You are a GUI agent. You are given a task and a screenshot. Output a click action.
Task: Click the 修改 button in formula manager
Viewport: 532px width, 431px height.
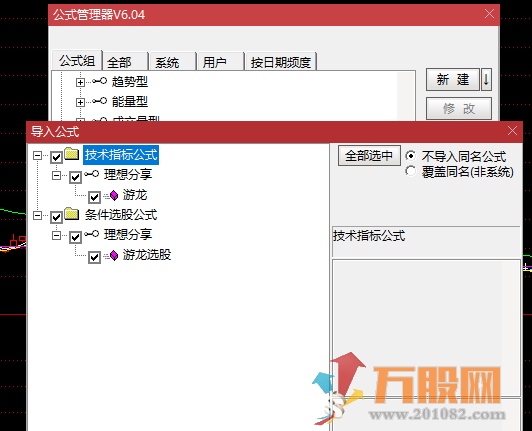click(x=459, y=109)
